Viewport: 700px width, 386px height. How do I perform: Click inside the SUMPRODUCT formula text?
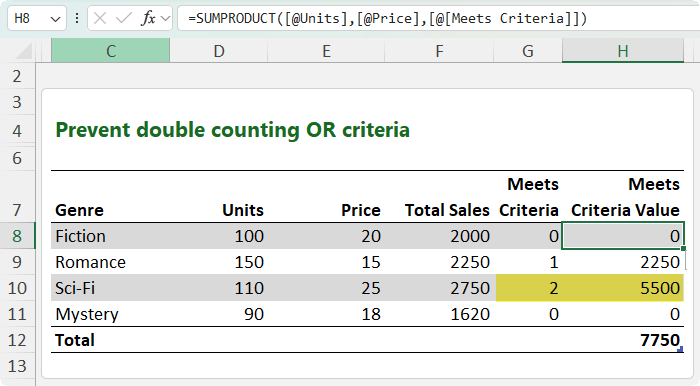[x=387, y=18]
